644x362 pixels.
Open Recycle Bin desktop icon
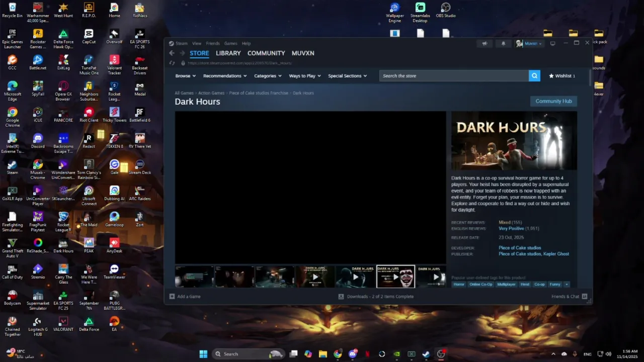12,10
